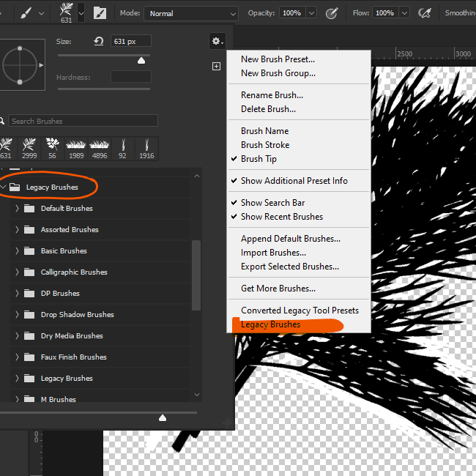Open the Opacity value dropdown arrow
This screenshot has width=476, height=476.
(x=311, y=13)
